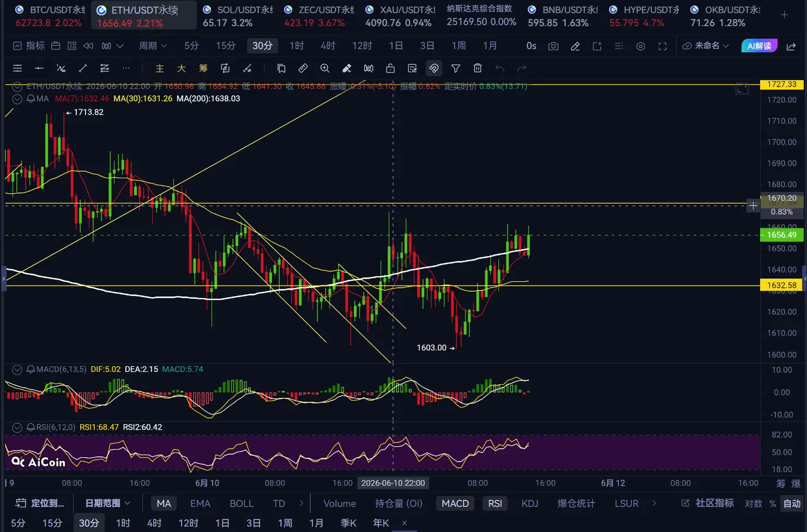
Task: Click the filter funnel icon
Action: (456, 68)
